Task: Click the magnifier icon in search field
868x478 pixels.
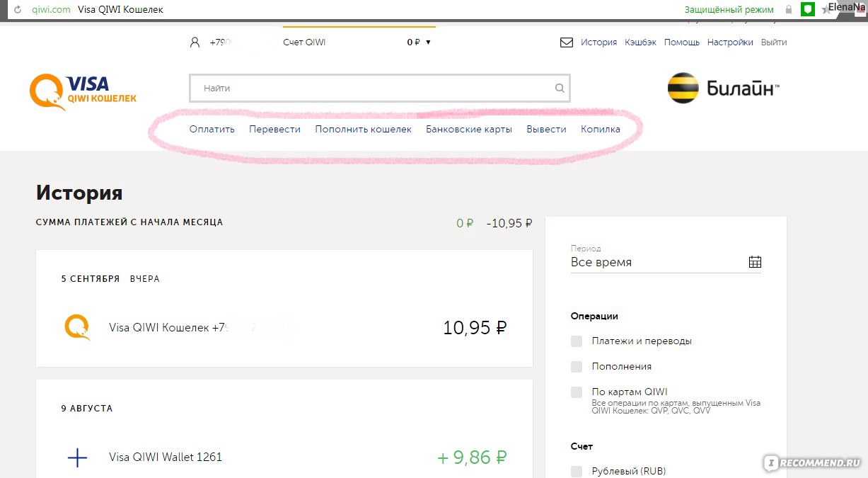Action: (x=560, y=89)
